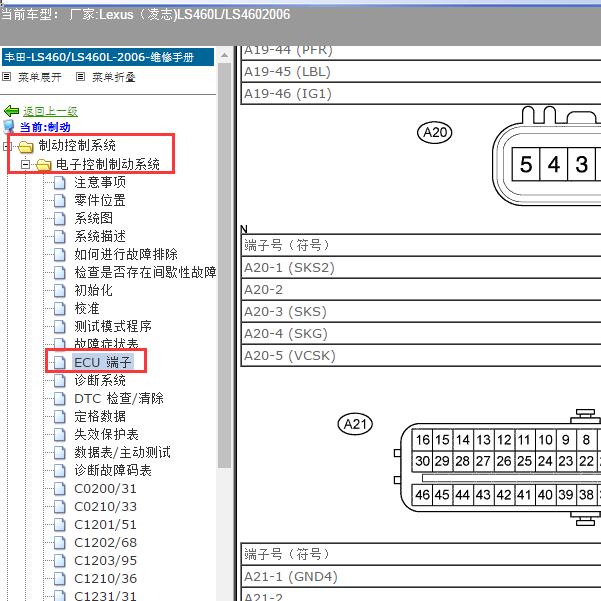Open the 测试模式程序 page
The height and width of the screenshot is (601, 601).
113,326
